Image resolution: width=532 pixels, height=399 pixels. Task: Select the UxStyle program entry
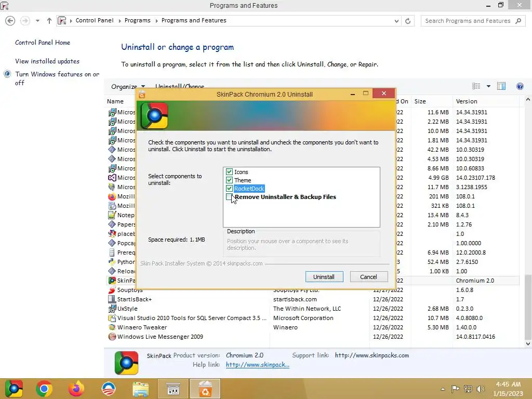point(313,309)
